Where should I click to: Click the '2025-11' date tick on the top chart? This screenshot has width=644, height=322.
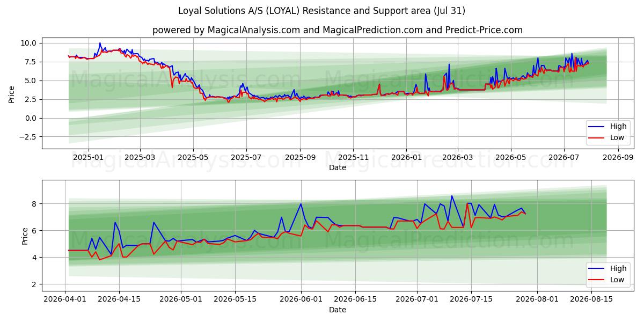[x=353, y=158]
